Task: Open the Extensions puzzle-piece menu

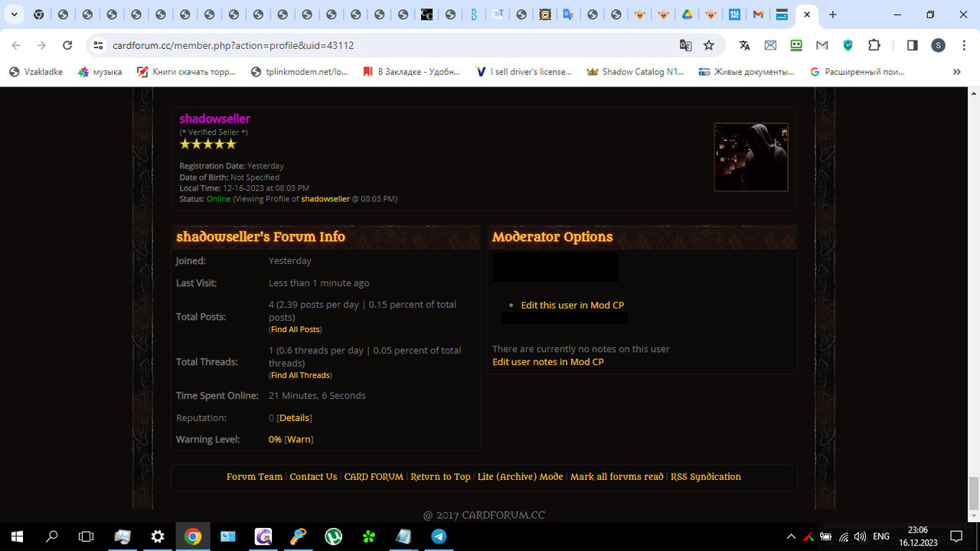Action: click(x=874, y=45)
